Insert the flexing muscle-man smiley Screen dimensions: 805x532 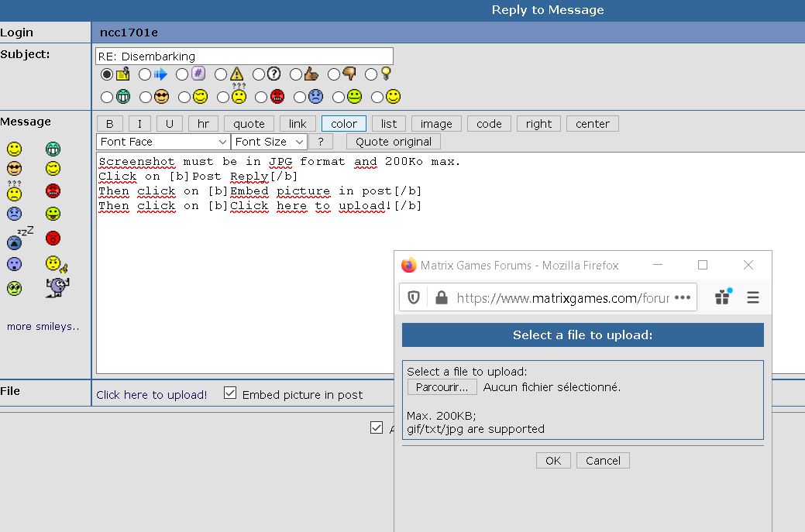click(x=57, y=287)
